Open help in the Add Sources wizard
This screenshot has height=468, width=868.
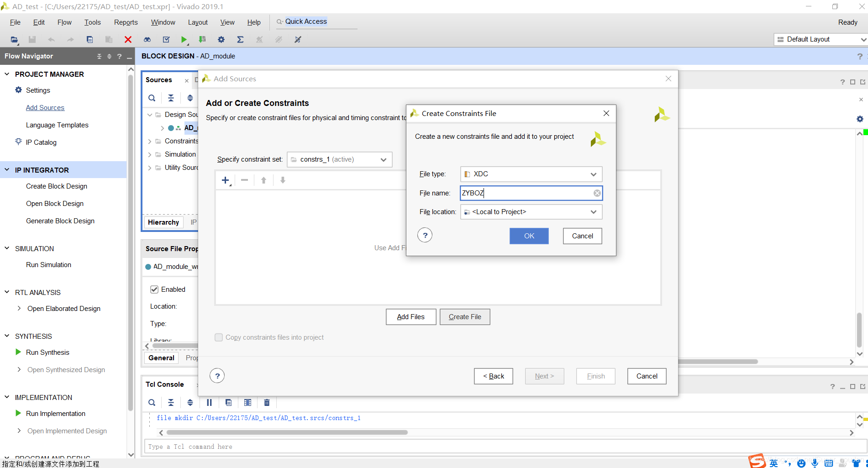(x=217, y=376)
